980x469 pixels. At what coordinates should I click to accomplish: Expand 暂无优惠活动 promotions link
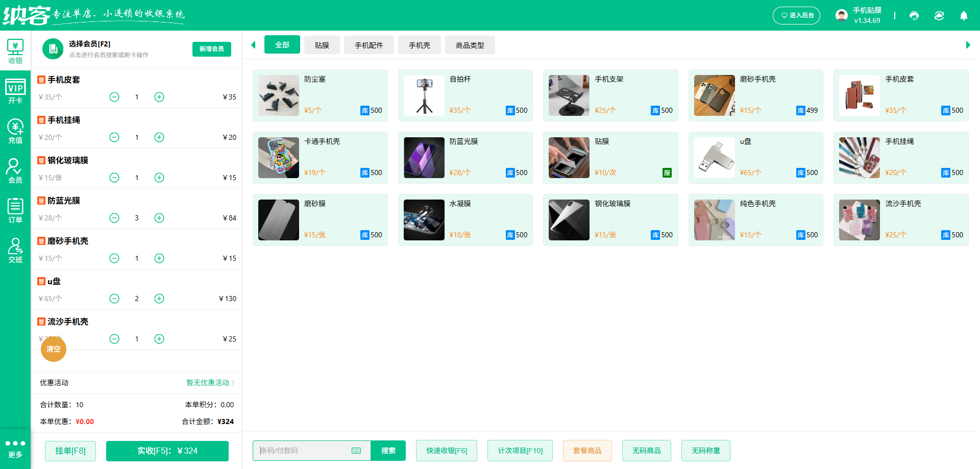click(x=210, y=383)
